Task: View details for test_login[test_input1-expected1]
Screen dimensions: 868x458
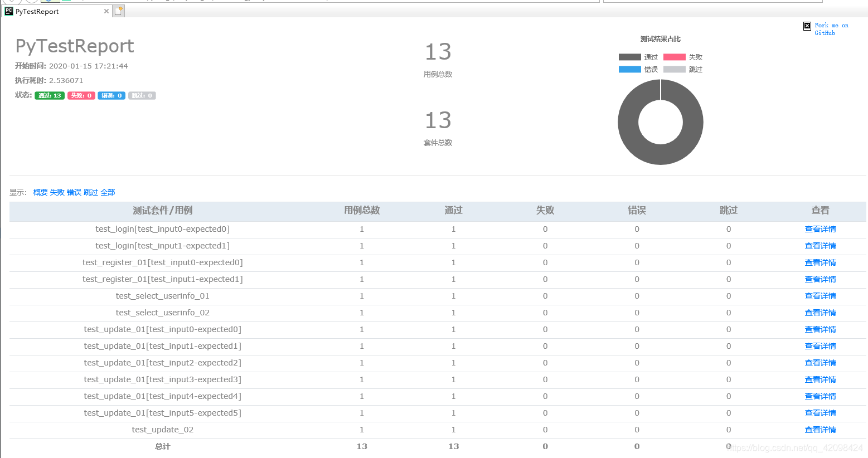Action: click(820, 246)
